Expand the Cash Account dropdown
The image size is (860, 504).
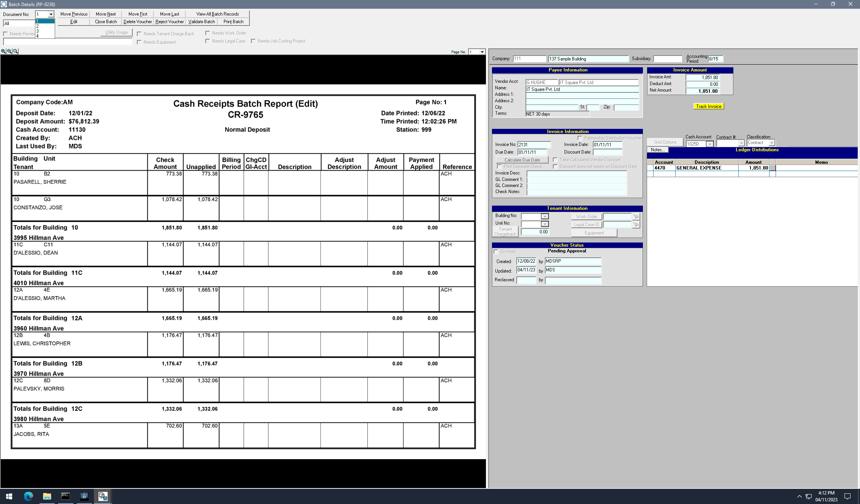coord(709,144)
